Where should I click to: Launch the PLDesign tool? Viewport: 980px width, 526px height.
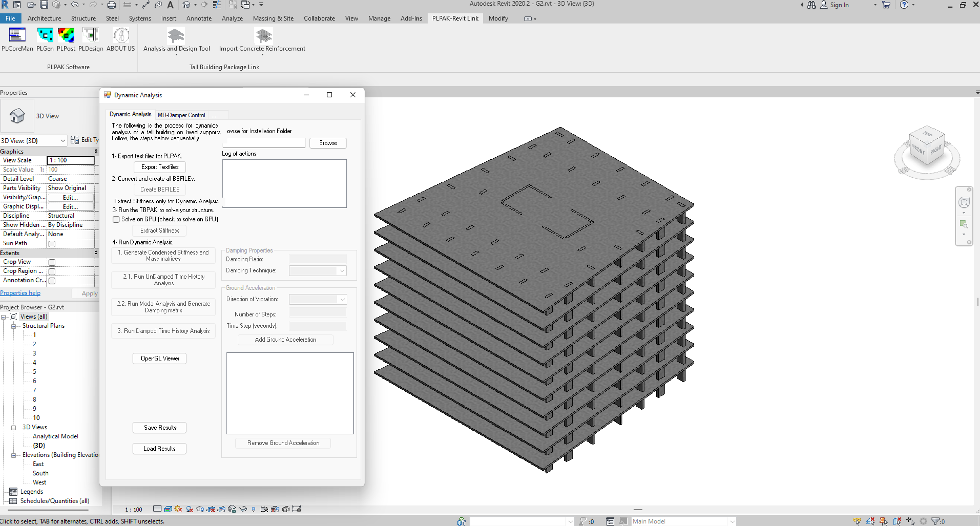coord(90,40)
